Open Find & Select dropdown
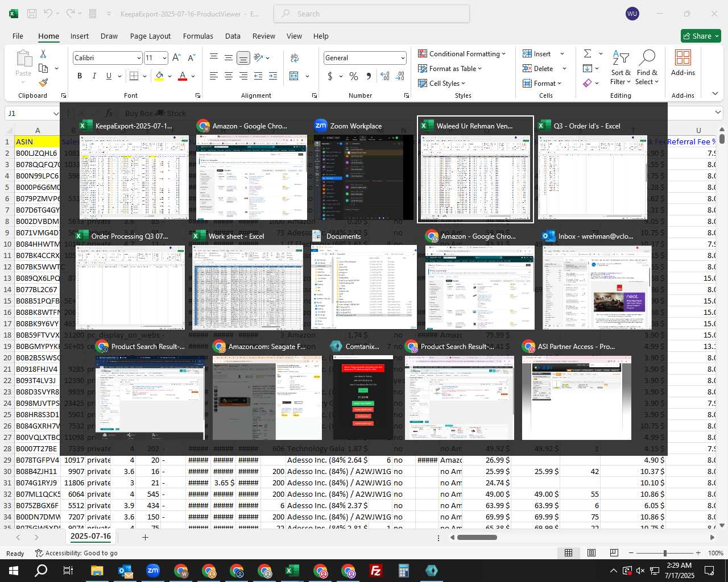 click(647, 68)
